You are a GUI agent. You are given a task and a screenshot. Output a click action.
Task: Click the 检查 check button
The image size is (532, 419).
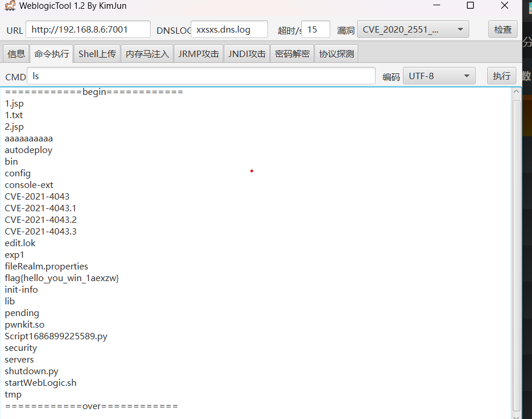(503, 30)
